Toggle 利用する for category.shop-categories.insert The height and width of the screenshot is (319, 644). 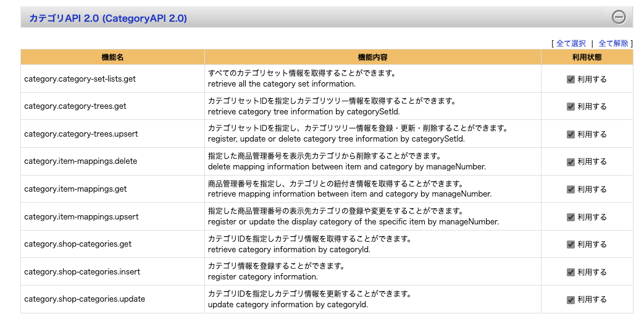click(x=571, y=272)
